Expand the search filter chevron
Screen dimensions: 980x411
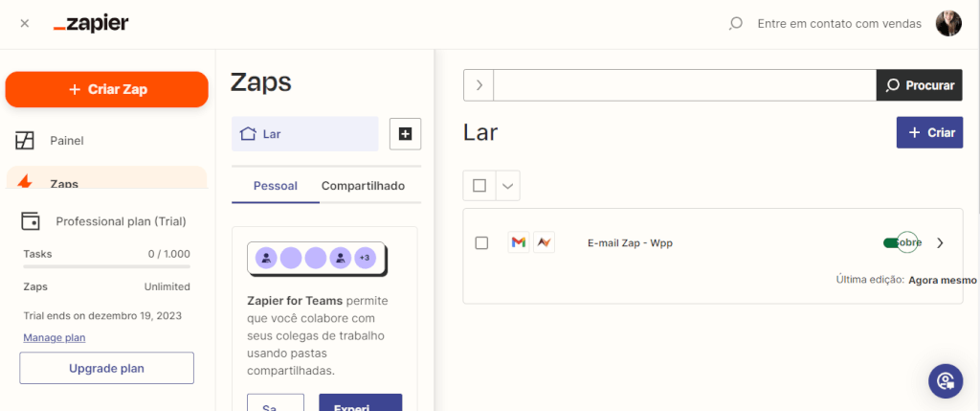(x=479, y=85)
